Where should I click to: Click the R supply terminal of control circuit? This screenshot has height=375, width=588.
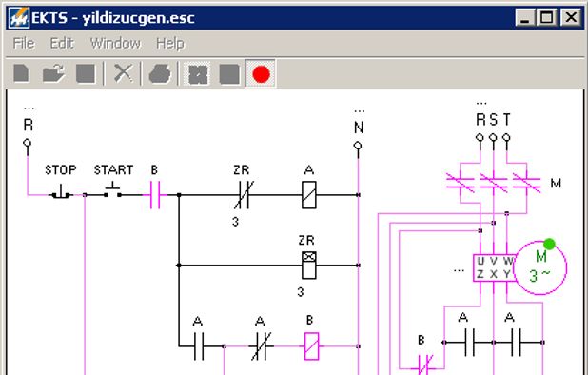[27, 143]
